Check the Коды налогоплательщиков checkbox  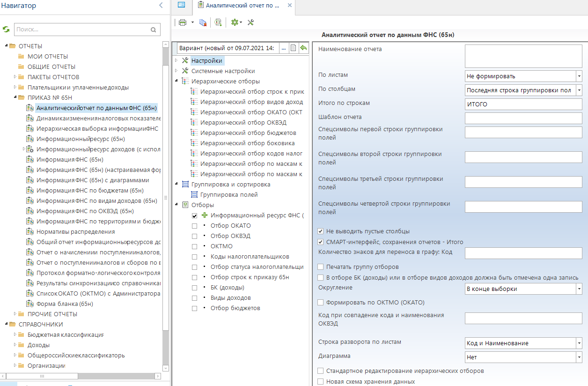[195, 257]
